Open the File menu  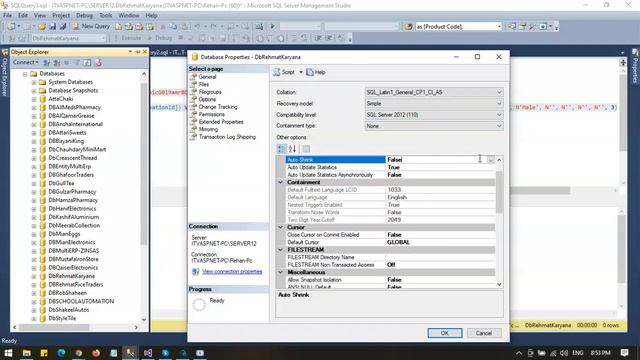pos(7,16)
